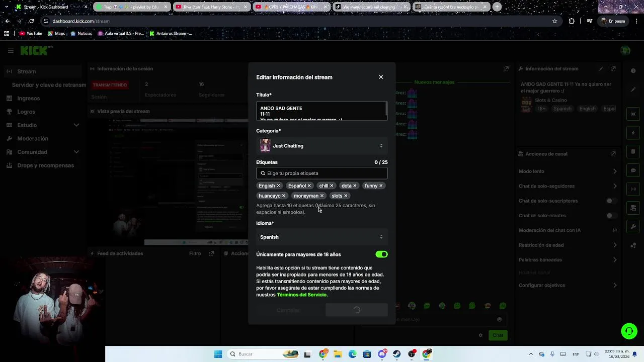The width and height of the screenshot is (644, 362).
Task: Remove the moneyman tag
Action: click(x=322, y=196)
